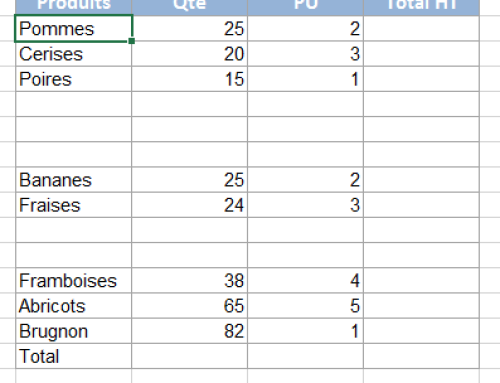500x383 pixels.
Task: Click the Cerises quantity cell showing 20
Action: coord(189,54)
